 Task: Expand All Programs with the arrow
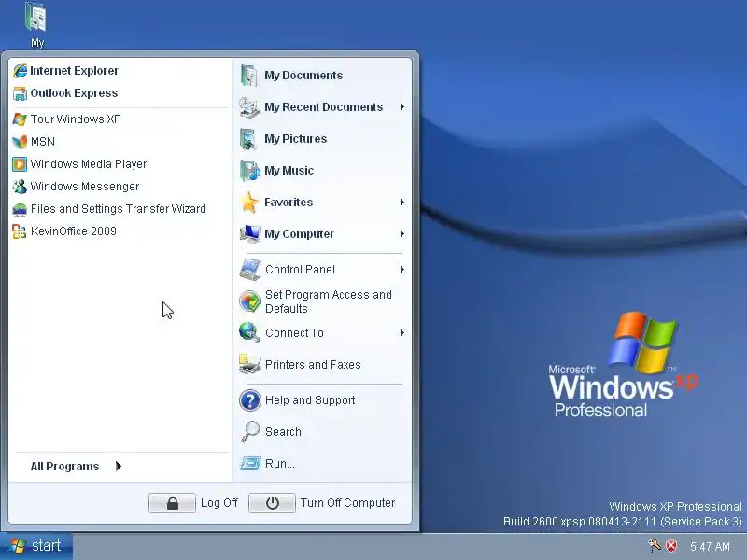pyautogui.click(x=119, y=466)
